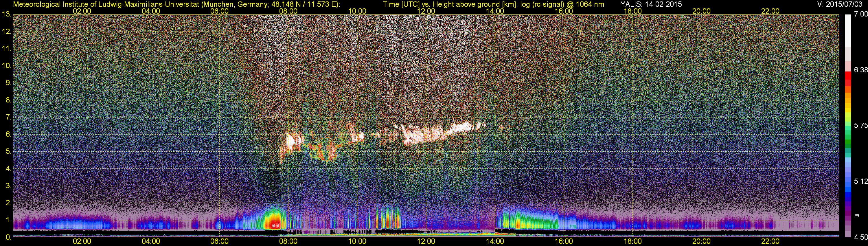Click the 08:00 label on the top time axis
The image size is (868, 246).
click(x=288, y=11)
